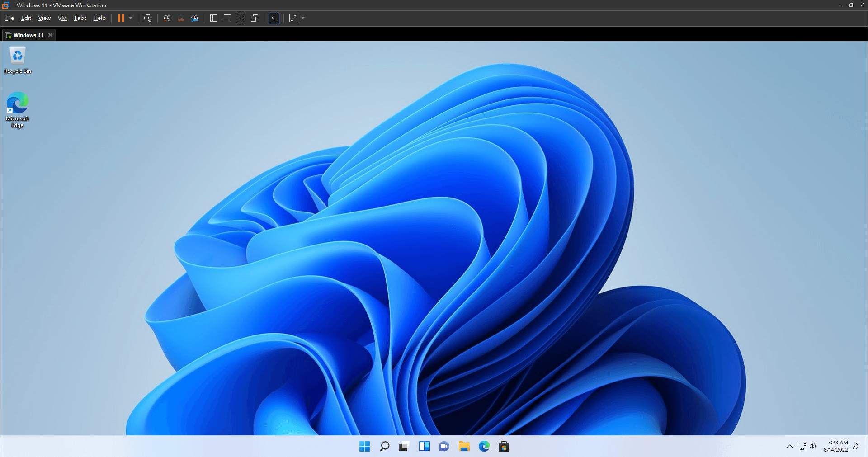Viewport: 868px width, 457px height.
Task: Enter full screen mode
Action: click(x=241, y=18)
